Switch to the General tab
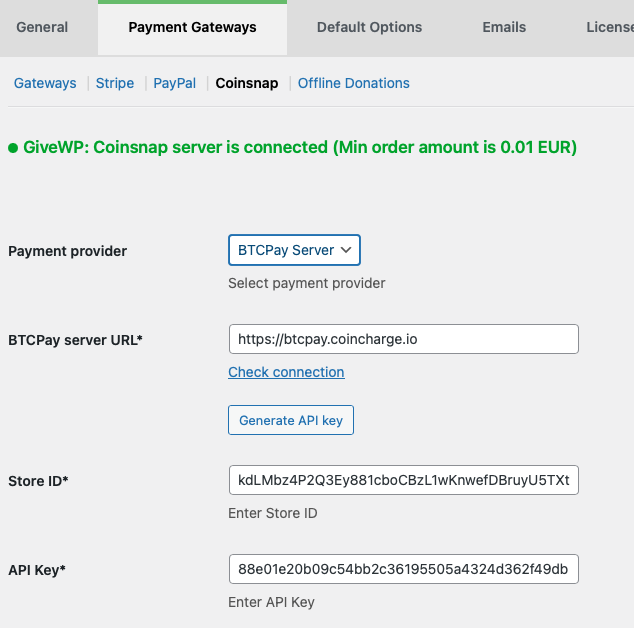Screen dimensions: 634x628 click(x=43, y=27)
